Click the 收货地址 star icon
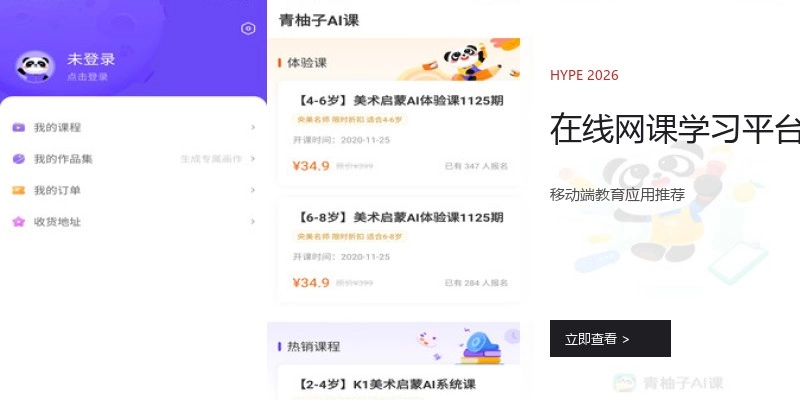The height and width of the screenshot is (400, 800). [x=19, y=221]
